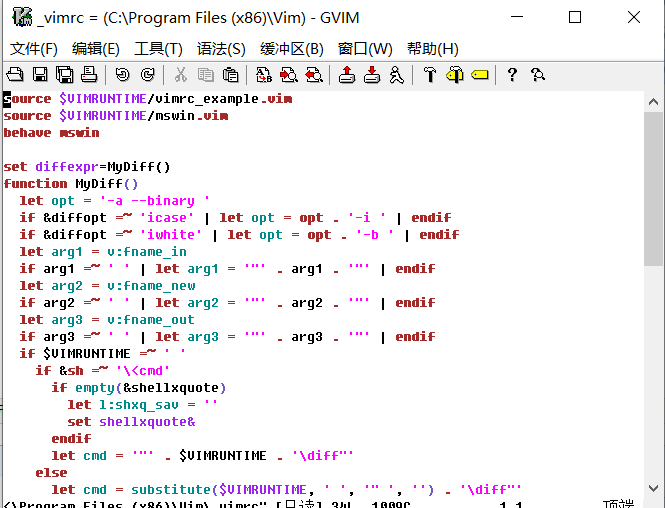Click the scrollbar down arrow
Image resolution: width=665 pixels, height=508 pixels.
[x=653, y=488]
